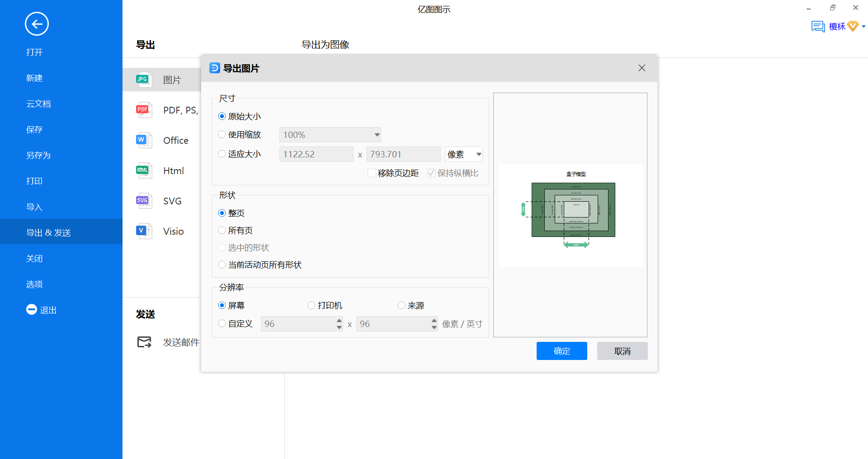Select the 使用缩放 radio button
868x459 pixels.
tap(222, 135)
